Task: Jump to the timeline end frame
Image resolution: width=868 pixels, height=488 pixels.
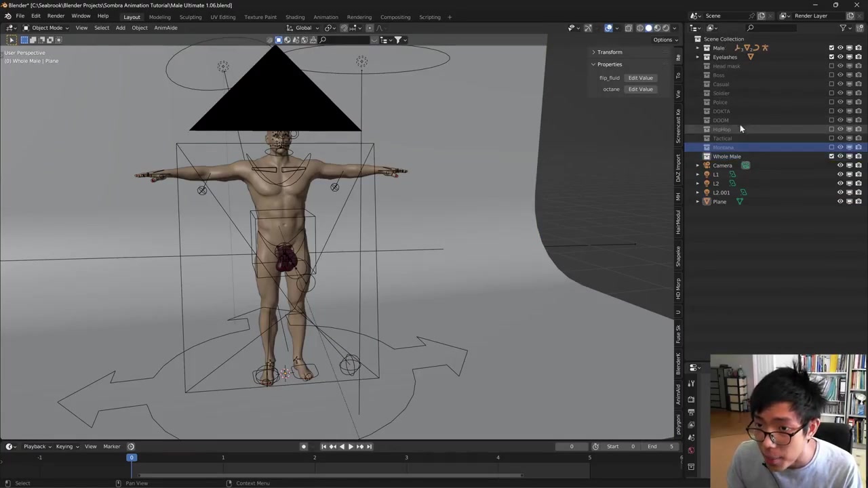Action: point(369,446)
